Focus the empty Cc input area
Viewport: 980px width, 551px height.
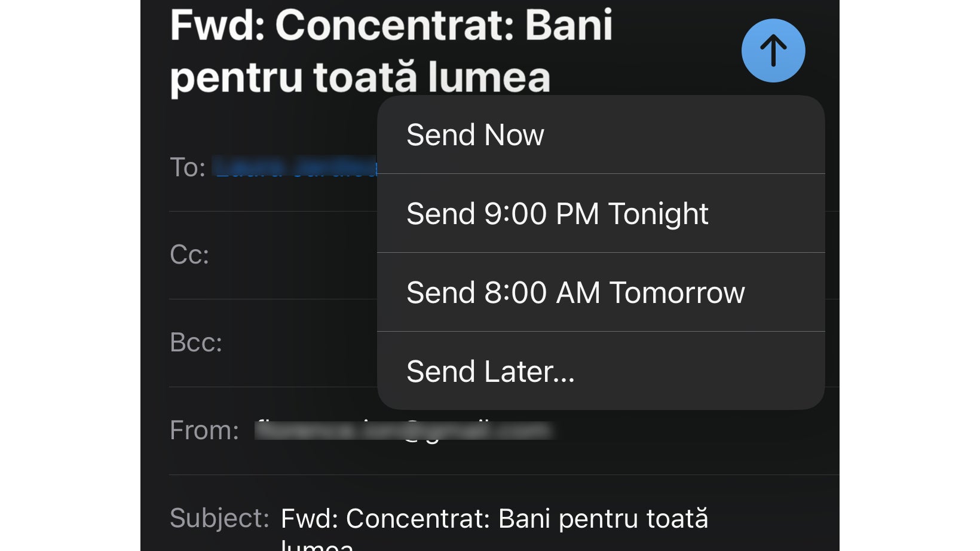pos(293,255)
